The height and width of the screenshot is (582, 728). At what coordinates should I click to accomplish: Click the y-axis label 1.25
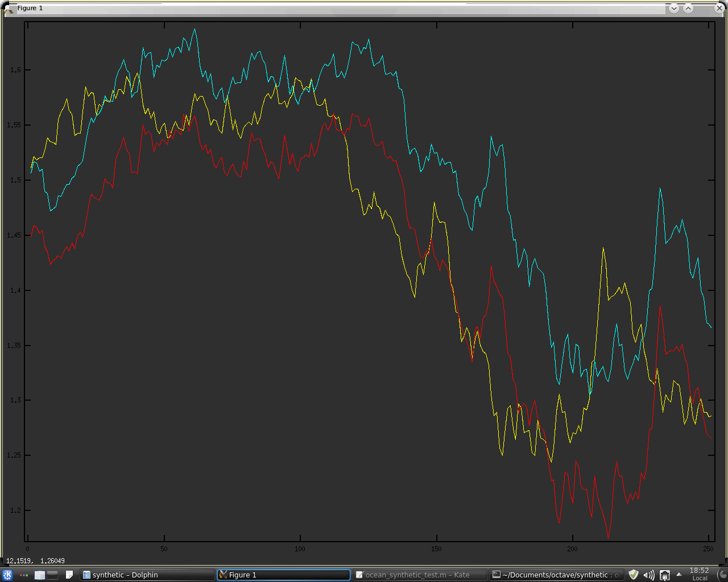click(x=14, y=455)
